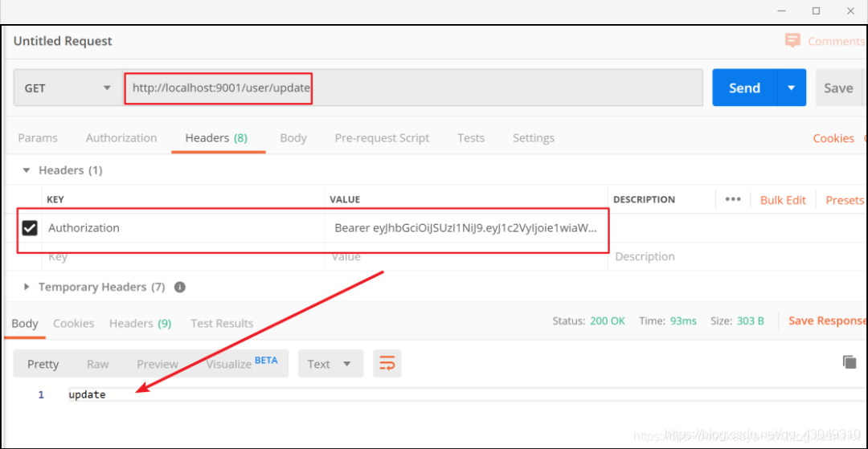Copy response body with clipboard icon

850,362
